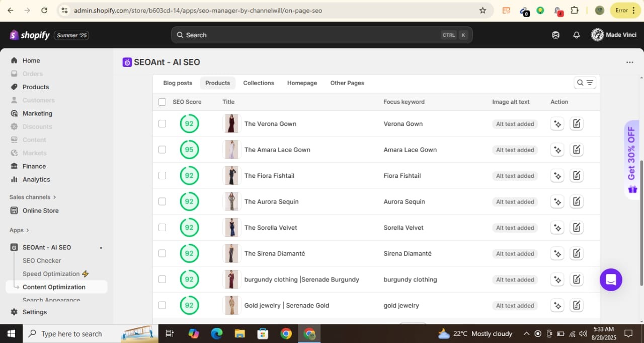Check the box beside The Sirena Diamanté
This screenshot has height=343, width=644.
pos(162,253)
